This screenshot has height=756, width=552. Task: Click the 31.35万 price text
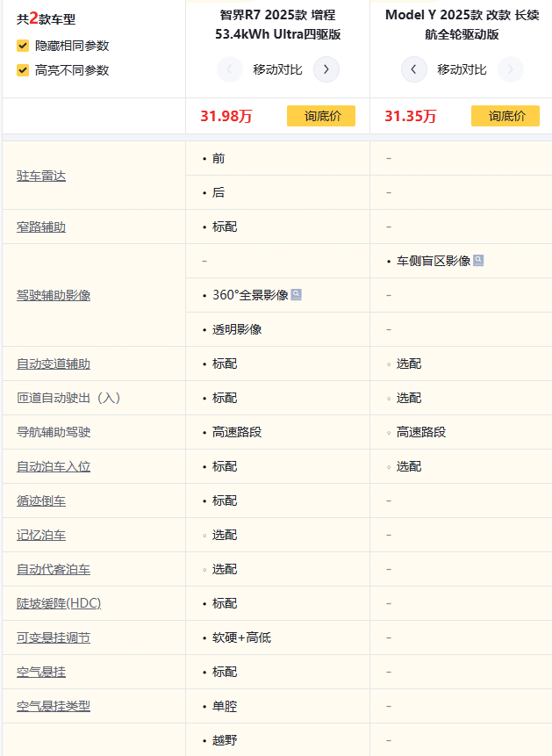[x=410, y=116]
